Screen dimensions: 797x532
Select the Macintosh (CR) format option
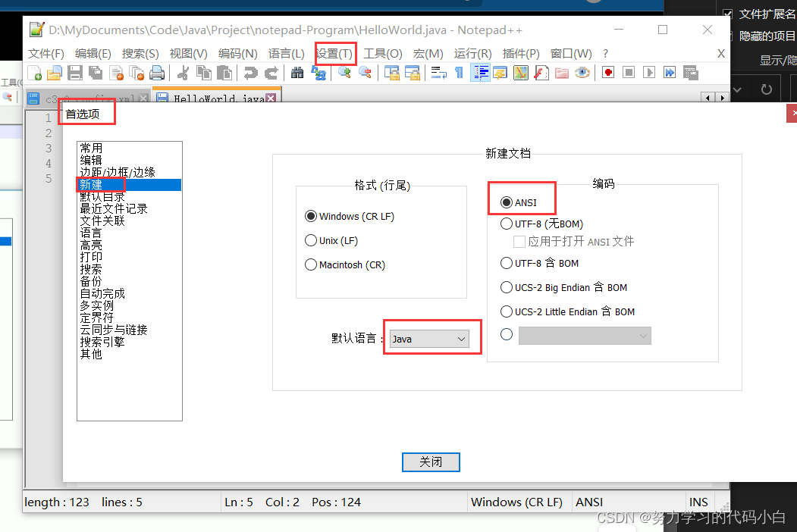345,265
